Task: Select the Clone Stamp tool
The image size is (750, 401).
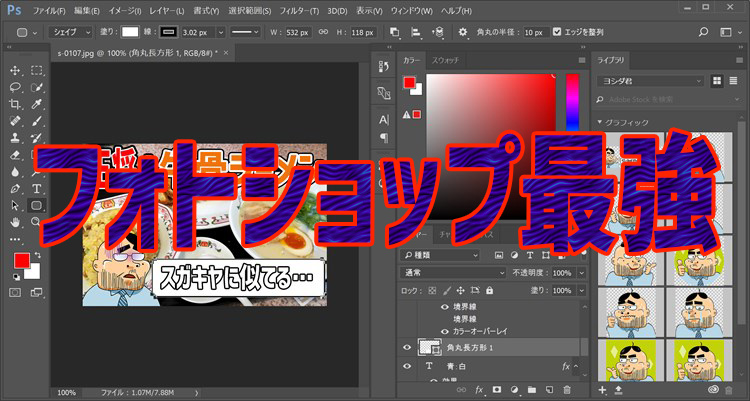Action: [15, 138]
